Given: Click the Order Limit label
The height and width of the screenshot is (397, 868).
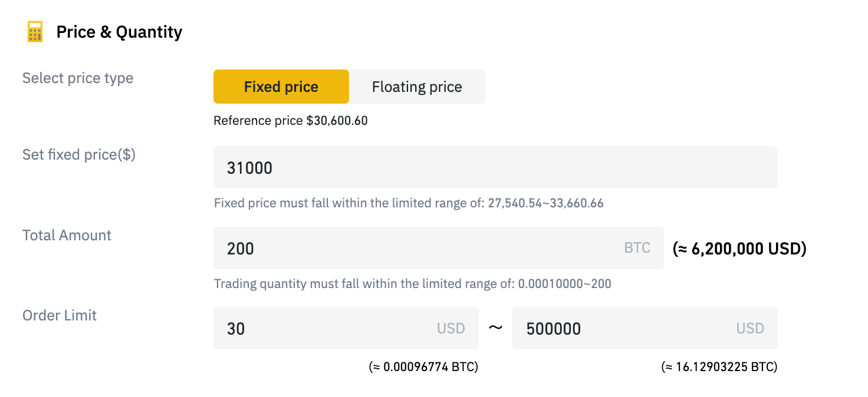Looking at the screenshot, I should pos(60,315).
